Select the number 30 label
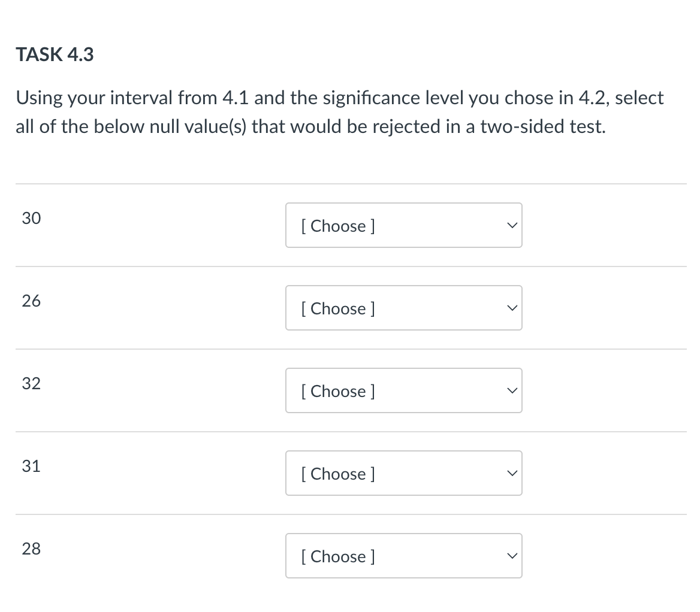 click(x=32, y=218)
